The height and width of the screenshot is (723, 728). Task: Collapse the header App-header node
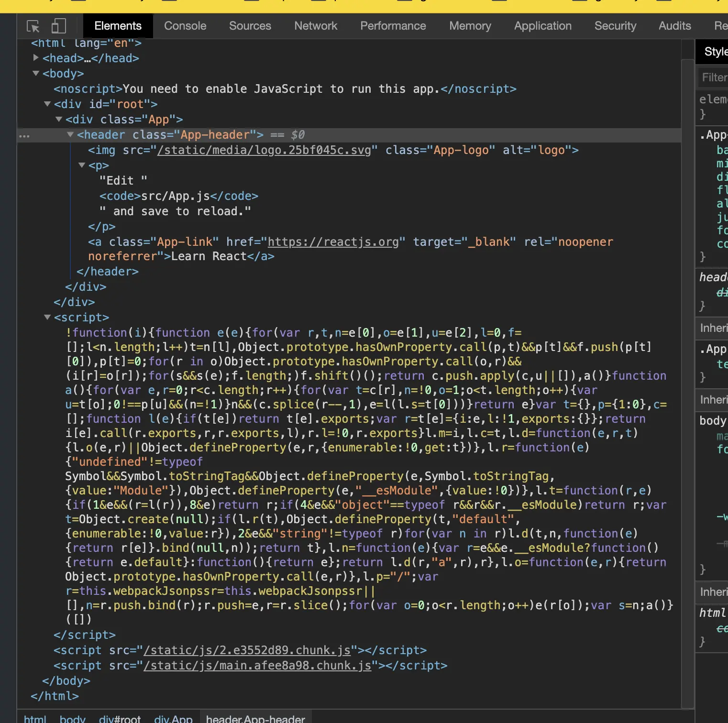[70, 134]
